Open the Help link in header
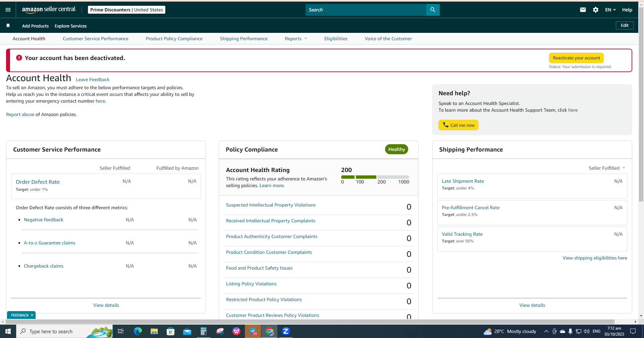 [x=627, y=10]
